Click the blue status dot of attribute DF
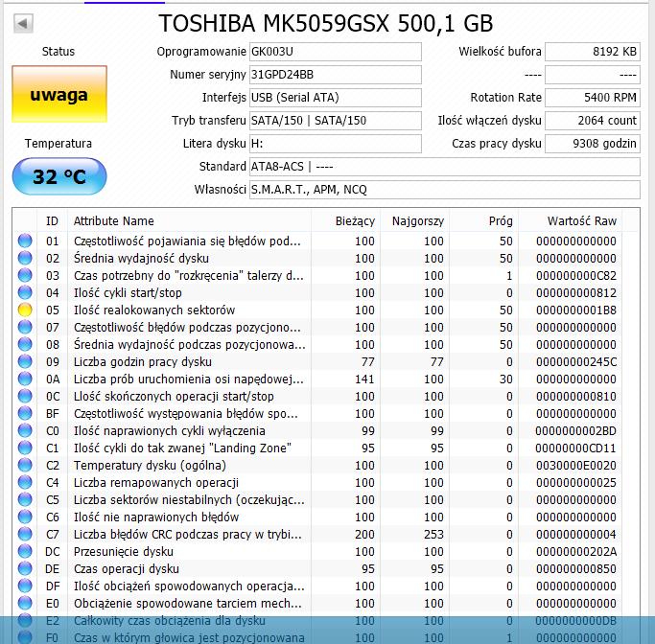This screenshot has width=655, height=644. 25,586
